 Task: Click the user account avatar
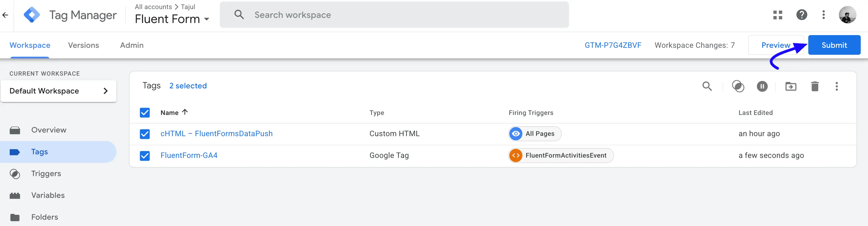(847, 15)
